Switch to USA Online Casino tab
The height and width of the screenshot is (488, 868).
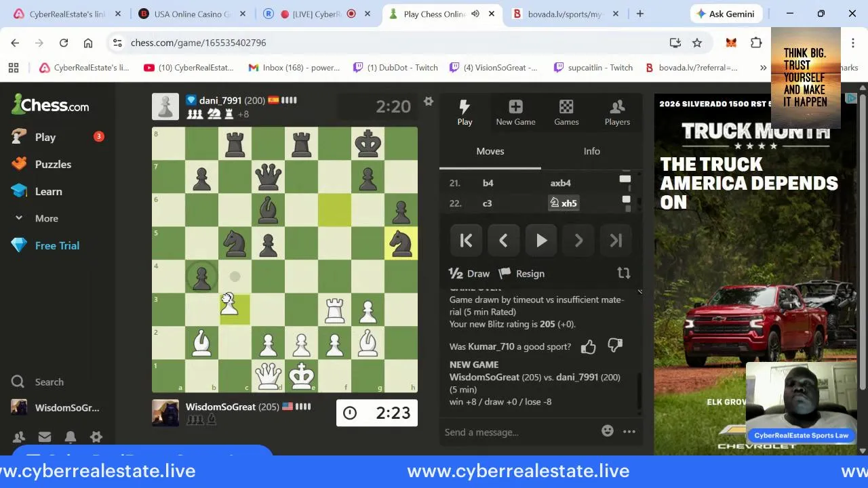tap(192, 14)
